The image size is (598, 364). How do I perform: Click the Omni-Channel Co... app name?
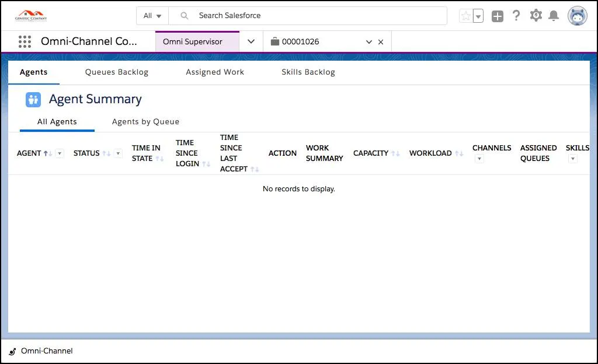pos(89,41)
